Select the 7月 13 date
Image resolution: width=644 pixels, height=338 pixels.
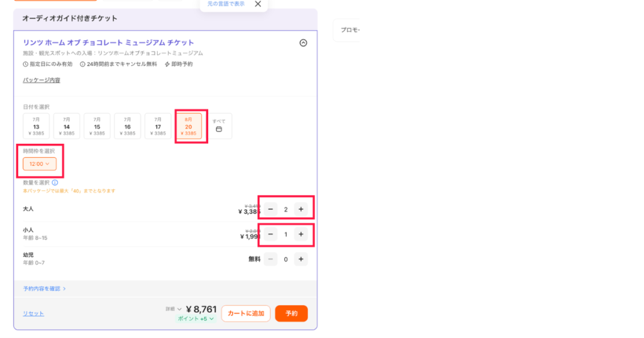click(x=36, y=126)
